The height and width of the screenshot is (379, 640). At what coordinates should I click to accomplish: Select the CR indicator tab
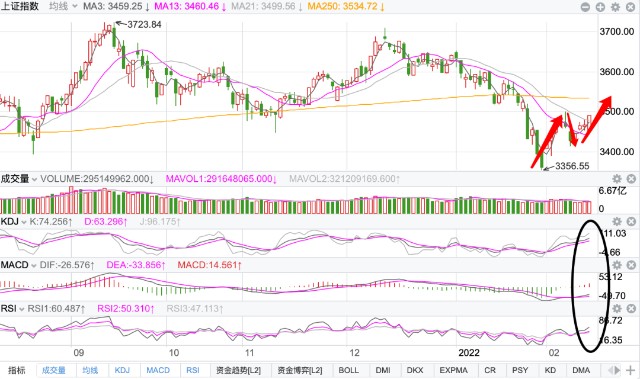(x=490, y=370)
